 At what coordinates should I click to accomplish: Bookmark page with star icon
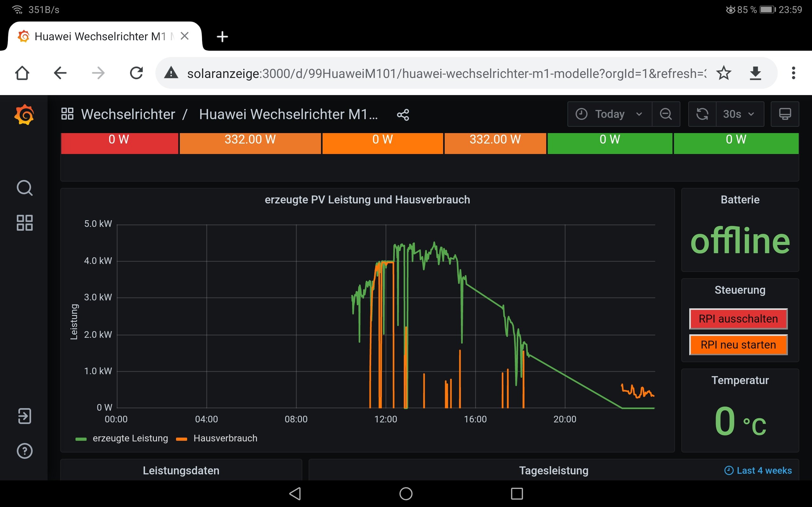pyautogui.click(x=724, y=73)
